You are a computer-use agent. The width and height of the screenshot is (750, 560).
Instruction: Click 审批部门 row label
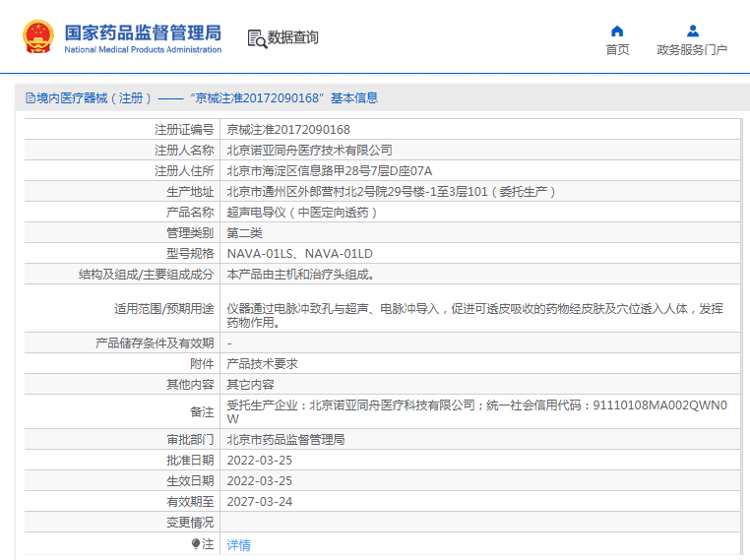[190, 440]
